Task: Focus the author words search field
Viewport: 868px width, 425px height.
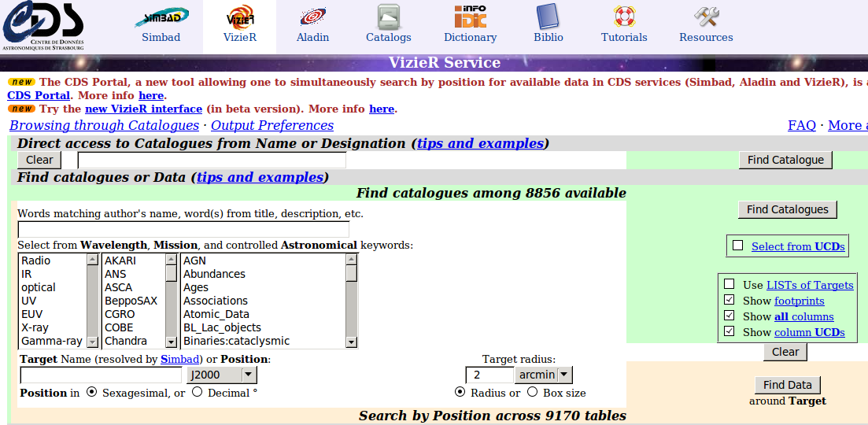Action: tap(184, 229)
